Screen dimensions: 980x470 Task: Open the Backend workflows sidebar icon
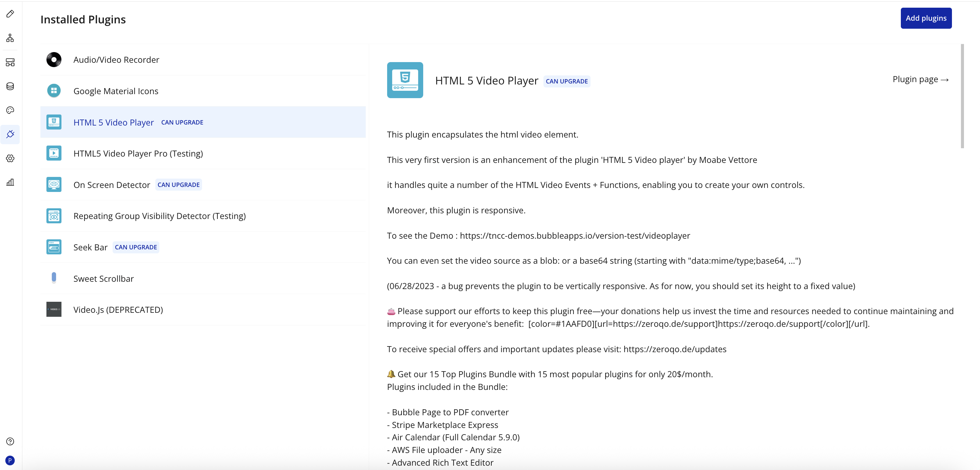tap(10, 62)
